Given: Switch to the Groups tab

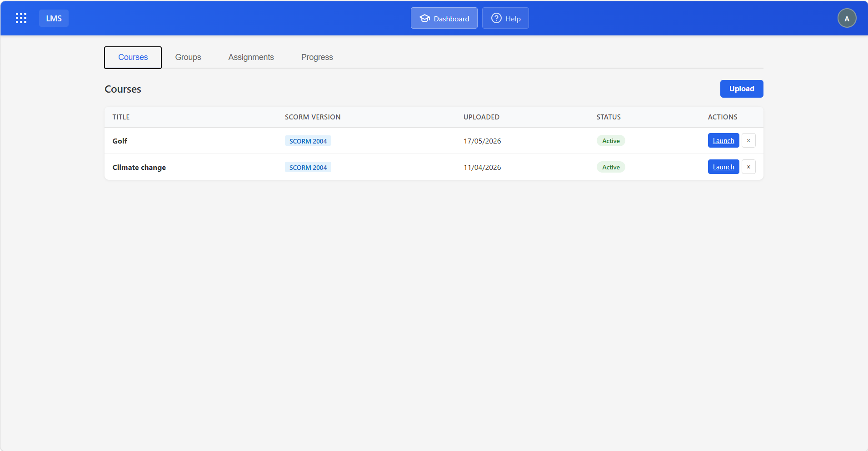Looking at the screenshot, I should coord(188,57).
